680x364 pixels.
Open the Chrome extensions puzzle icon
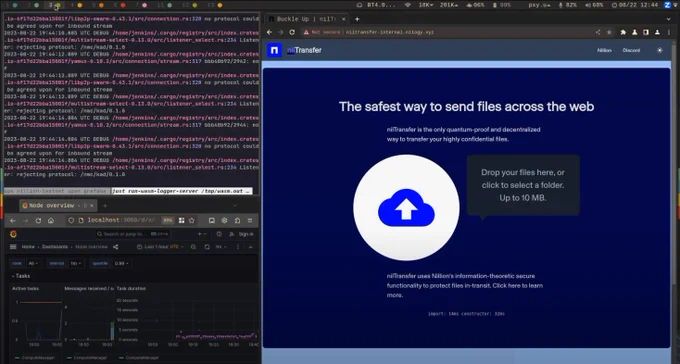623,32
